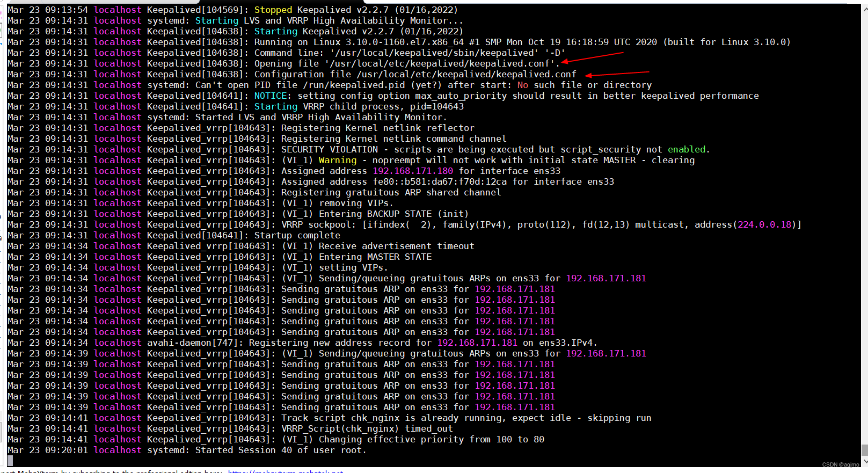Viewport: 868px width, 473px height.
Task: Click the scrollbar down arrow at bottom right
Action: coord(864,461)
